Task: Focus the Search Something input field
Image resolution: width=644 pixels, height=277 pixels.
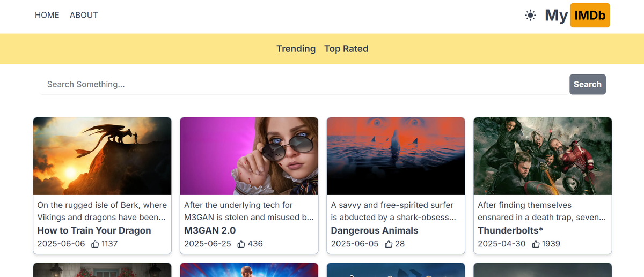Action: click(304, 84)
